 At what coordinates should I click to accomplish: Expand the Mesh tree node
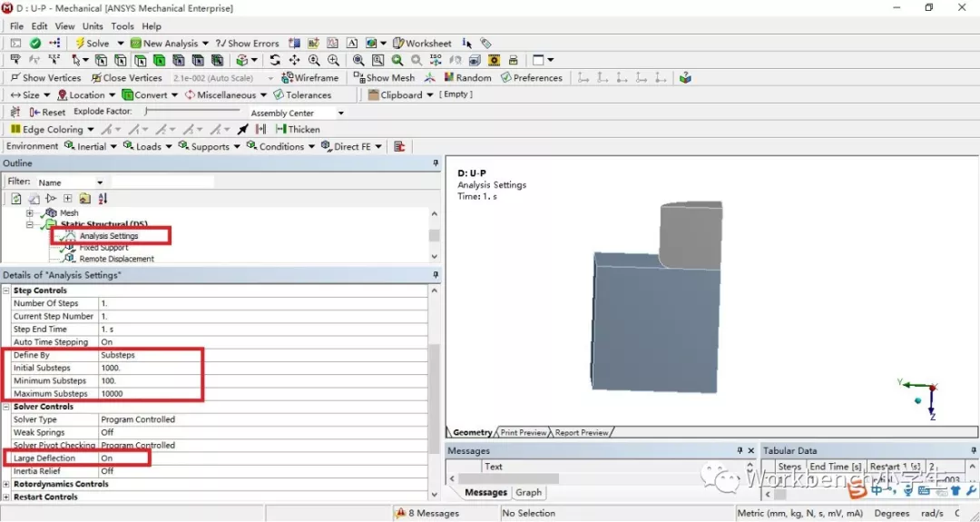point(29,213)
